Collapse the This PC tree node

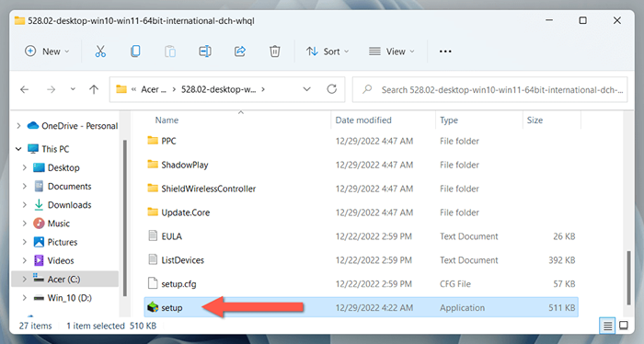pos(18,149)
